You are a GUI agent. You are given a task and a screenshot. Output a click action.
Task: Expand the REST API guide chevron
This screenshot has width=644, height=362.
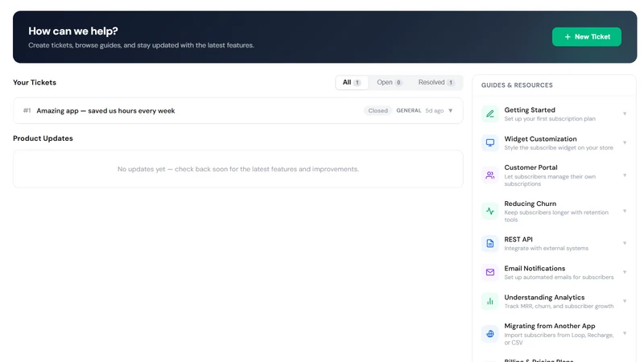click(625, 244)
